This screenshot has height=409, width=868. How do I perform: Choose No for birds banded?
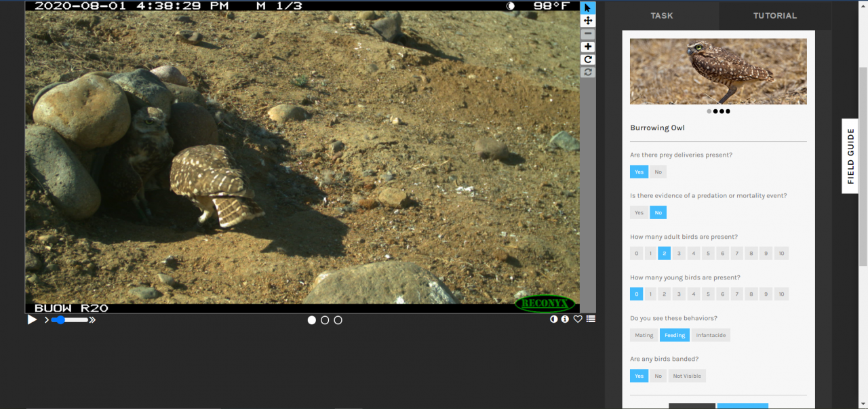coord(658,376)
